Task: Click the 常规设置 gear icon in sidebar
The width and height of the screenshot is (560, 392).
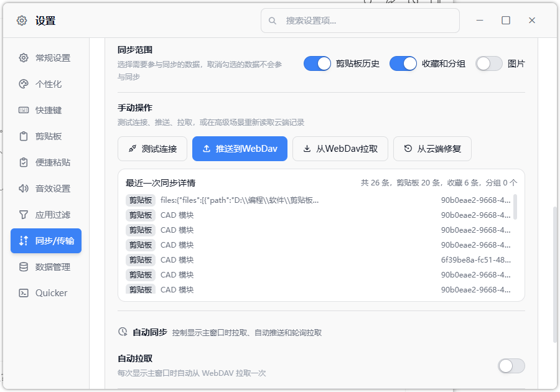Action: pos(24,58)
